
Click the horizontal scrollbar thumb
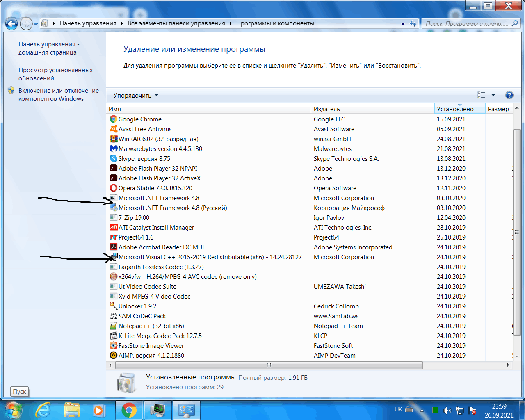pos(269,365)
